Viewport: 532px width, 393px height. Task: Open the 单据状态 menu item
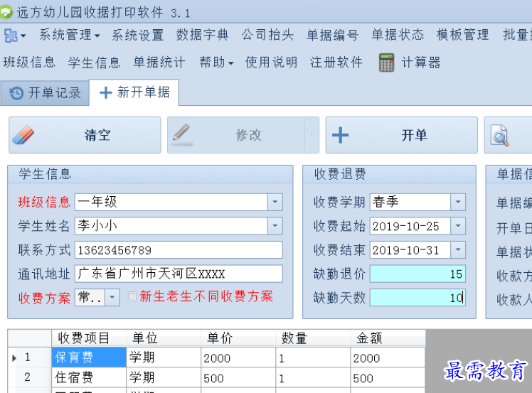coord(398,35)
